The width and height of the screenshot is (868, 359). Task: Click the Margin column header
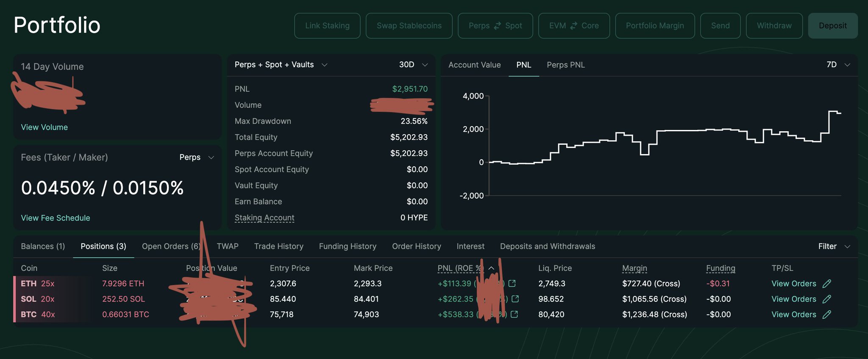[x=634, y=268]
